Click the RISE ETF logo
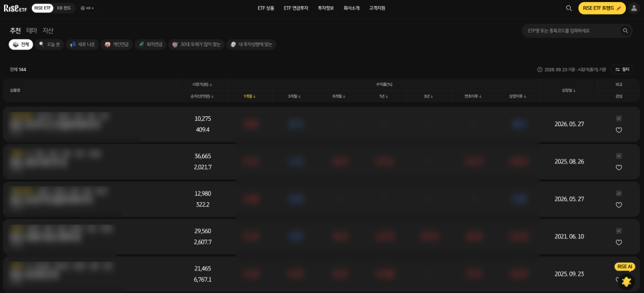The image size is (644, 293). (x=15, y=8)
